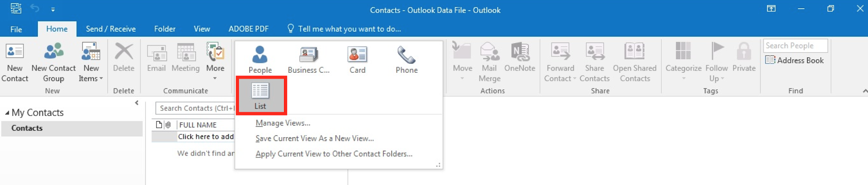Viewport: 868px width, 185px height.
Task: Open the Send / Receive tab
Action: click(111, 29)
